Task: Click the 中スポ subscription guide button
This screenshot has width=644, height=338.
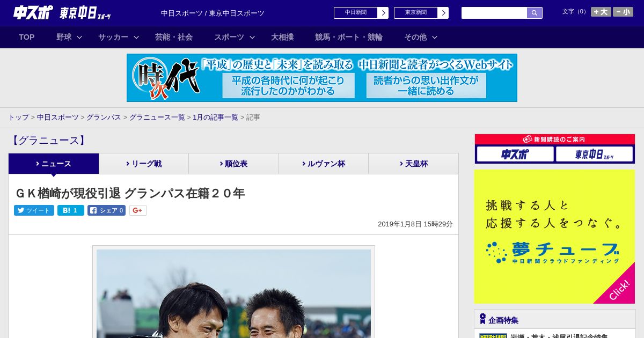Action: [x=515, y=155]
